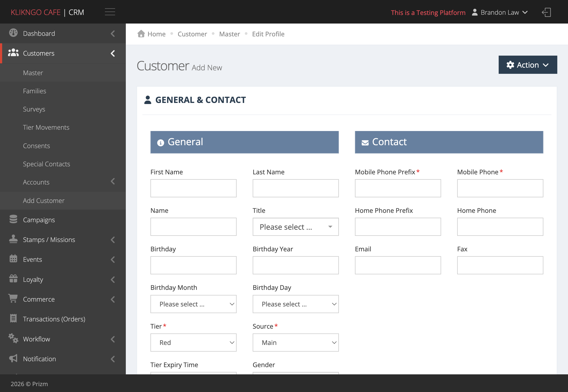Focus the First Name input field
Screen dimensions: 568x392
point(193,188)
